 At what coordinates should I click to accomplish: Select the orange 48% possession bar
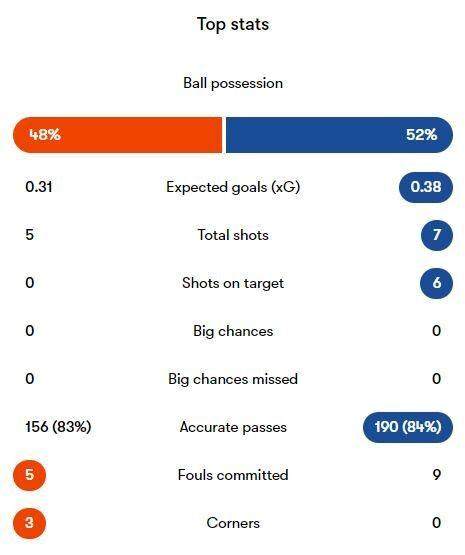pos(117,135)
